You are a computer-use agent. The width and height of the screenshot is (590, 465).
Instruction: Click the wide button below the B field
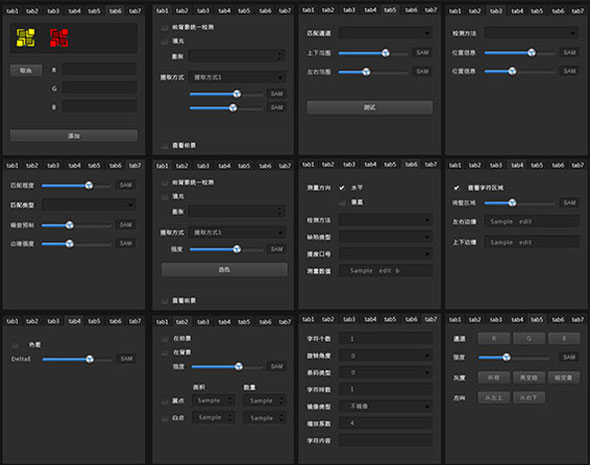pos(74,135)
